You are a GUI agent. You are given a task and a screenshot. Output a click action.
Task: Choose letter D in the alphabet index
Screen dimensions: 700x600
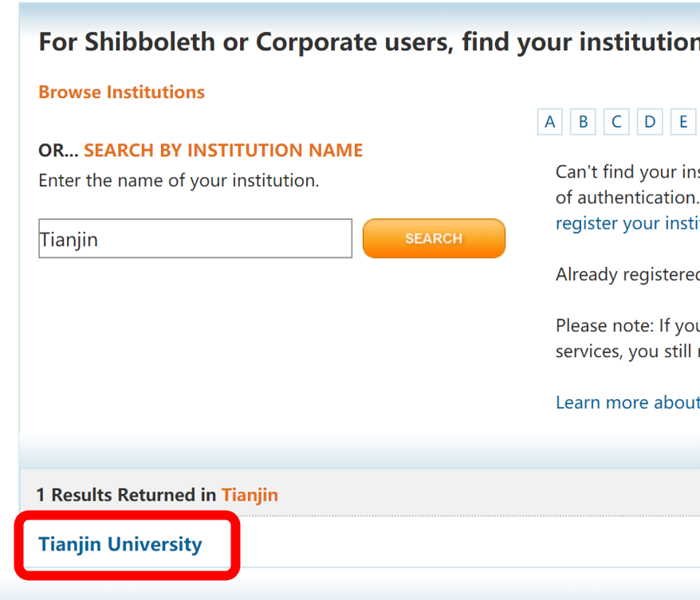(x=650, y=122)
